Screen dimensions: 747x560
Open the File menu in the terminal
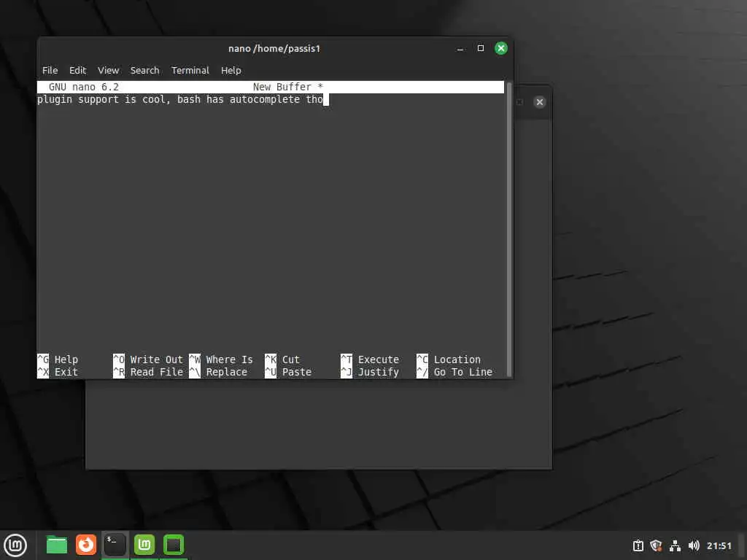(x=50, y=71)
